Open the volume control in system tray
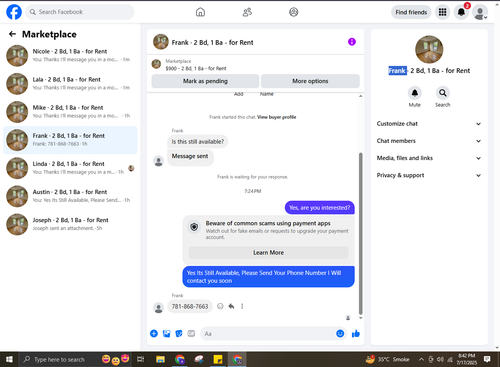 [x=440, y=359]
